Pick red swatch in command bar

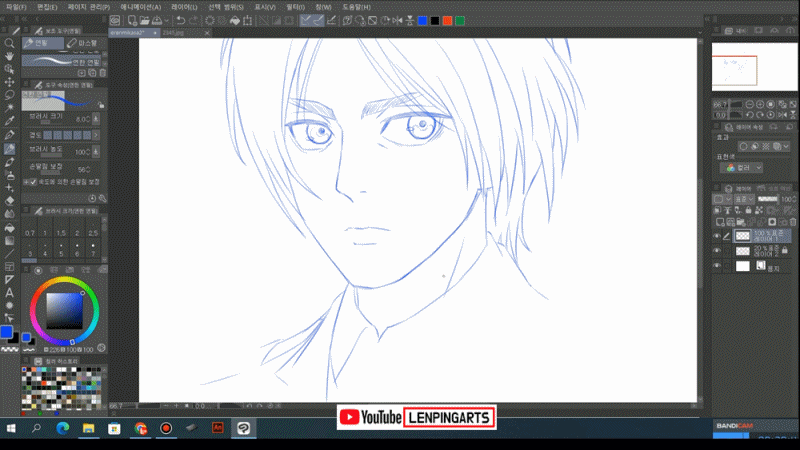[x=447, y=20]
